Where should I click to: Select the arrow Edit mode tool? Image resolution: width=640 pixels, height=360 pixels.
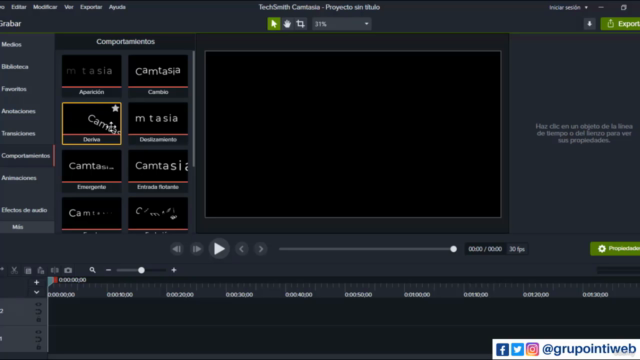(273, 24)
